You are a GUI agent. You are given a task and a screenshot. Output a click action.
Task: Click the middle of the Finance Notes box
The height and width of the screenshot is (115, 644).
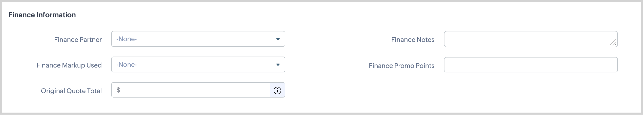coord(530,39)
